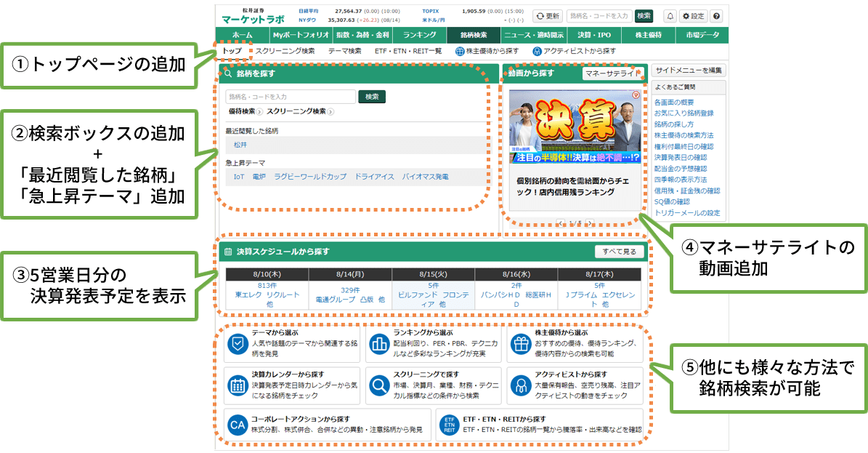Click サイドメニューを編集 button
Image resolution: width=868 pixels, height=453 pixels.
point(689,71)
